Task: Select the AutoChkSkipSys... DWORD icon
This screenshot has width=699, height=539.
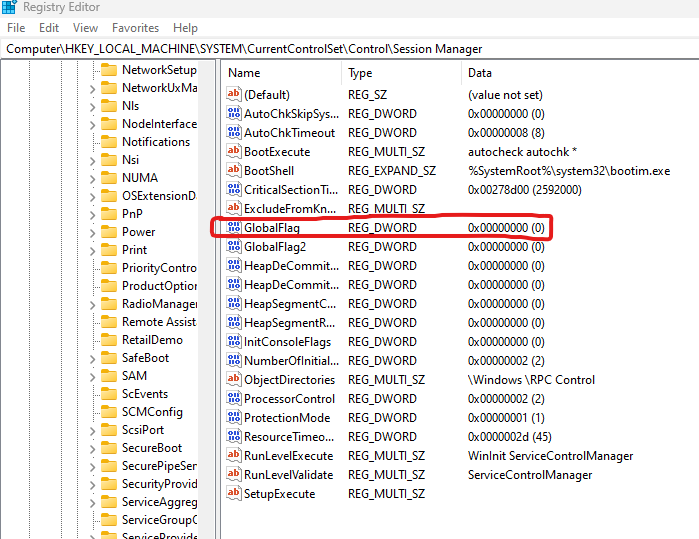Action: [234, 113]
